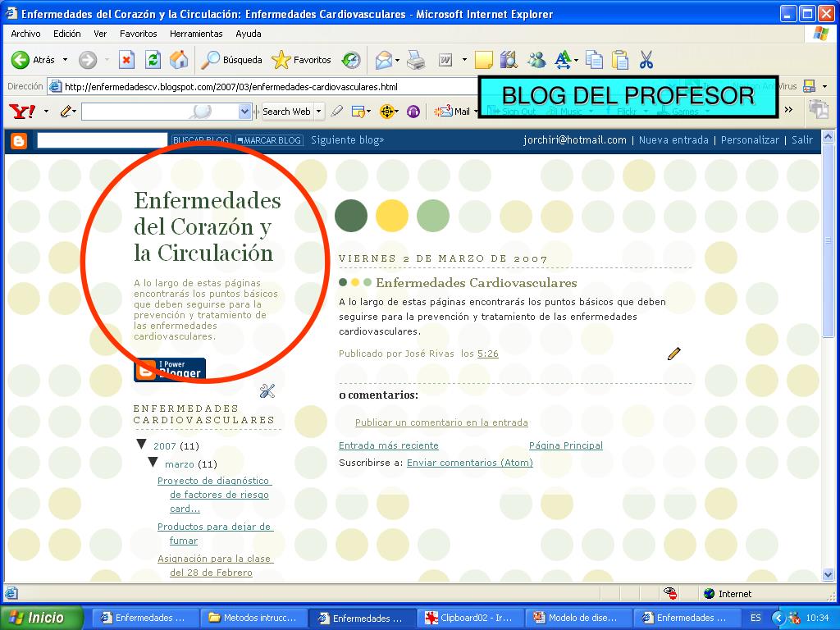Click Publicar un comentario en la entrada

coord(441,422)
